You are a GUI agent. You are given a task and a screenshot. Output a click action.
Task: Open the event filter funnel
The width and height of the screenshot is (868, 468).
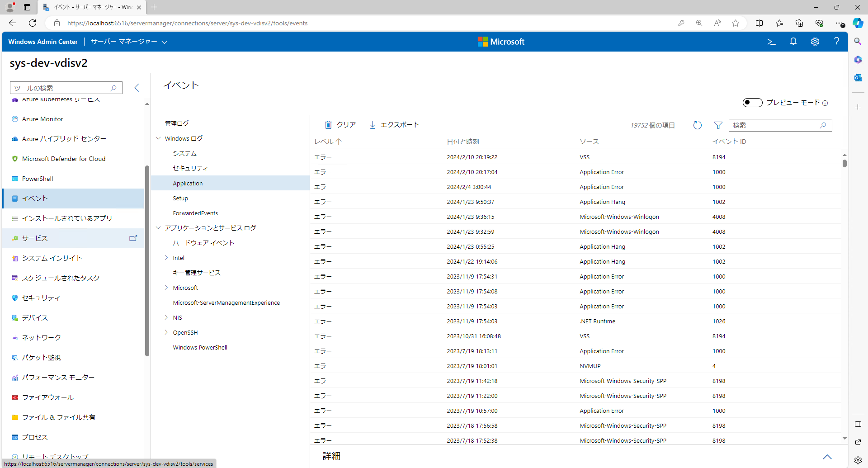pyautogui.click(x=718, y=125)
